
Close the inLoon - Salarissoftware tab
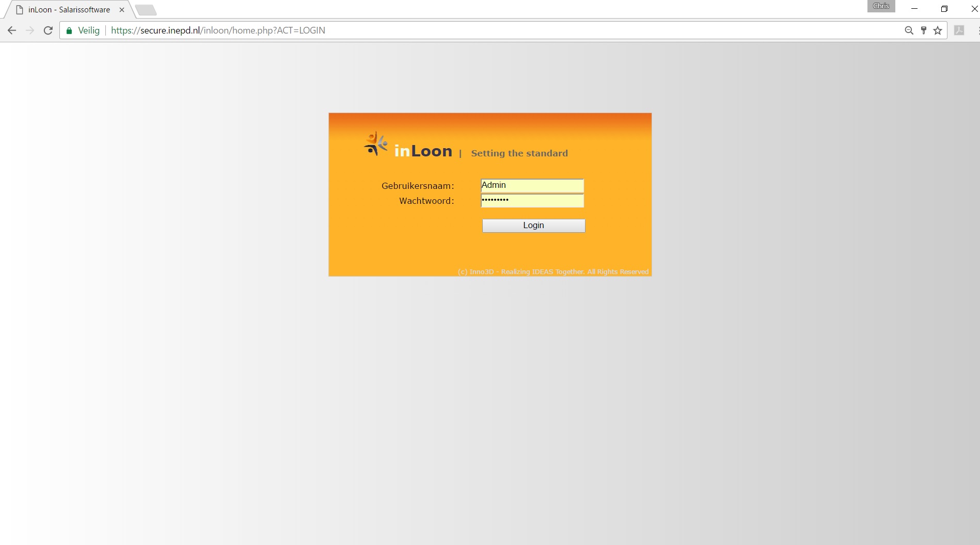[122, 10]
